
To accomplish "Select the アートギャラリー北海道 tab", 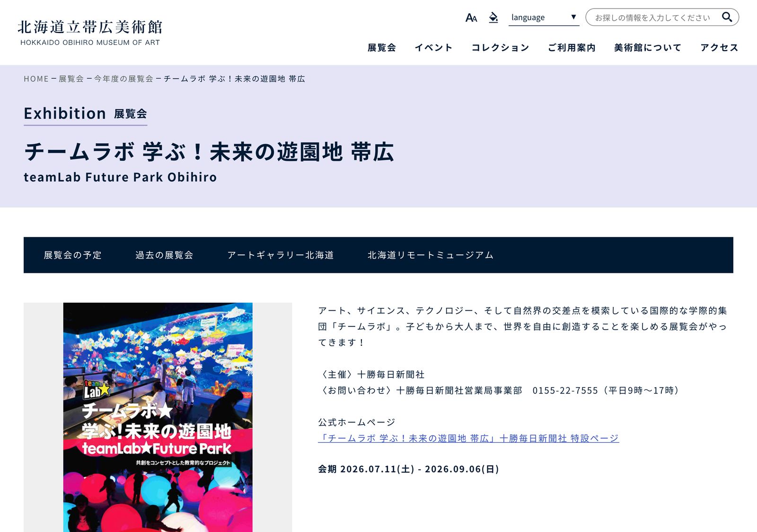I will pyautogui.click(x=280, y=255).
